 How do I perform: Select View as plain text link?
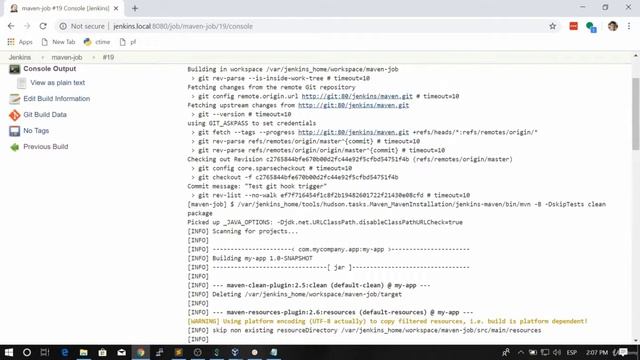pyautogui.click(x=58, y=83)
